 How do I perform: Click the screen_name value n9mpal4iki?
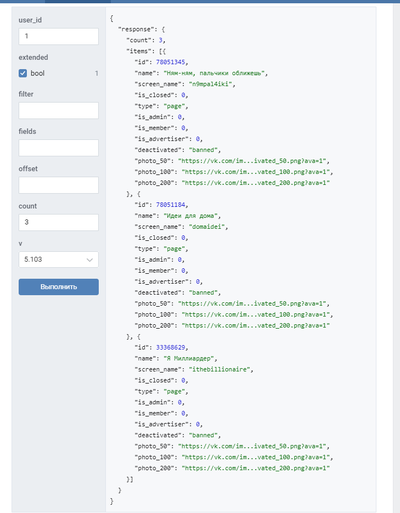[210, 84]
